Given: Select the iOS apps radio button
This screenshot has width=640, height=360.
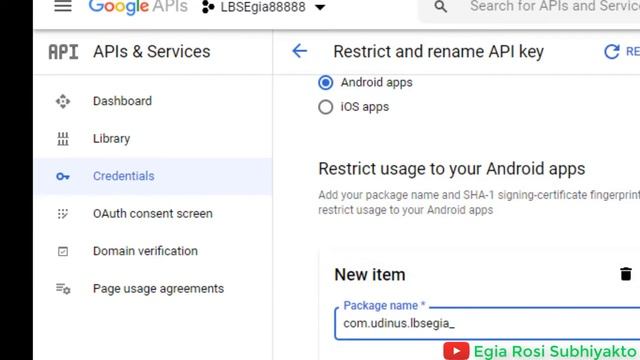Looking at the screenshot, I should 325,107.
